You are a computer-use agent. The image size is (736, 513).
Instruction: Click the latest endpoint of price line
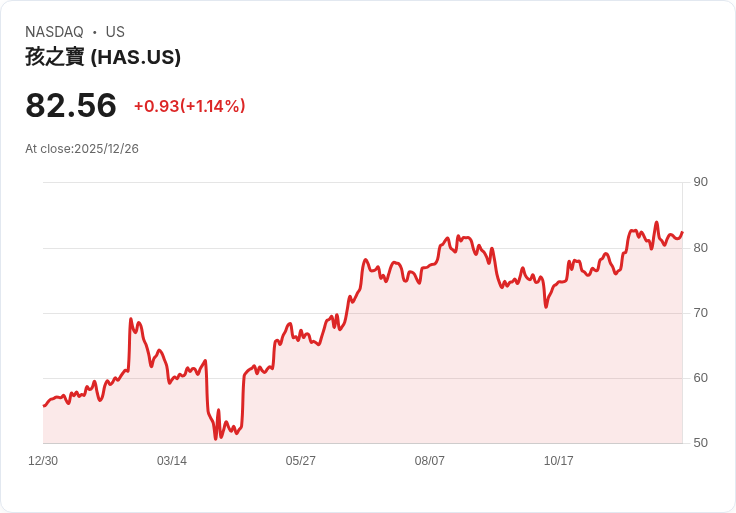click(x=682, y=232)
